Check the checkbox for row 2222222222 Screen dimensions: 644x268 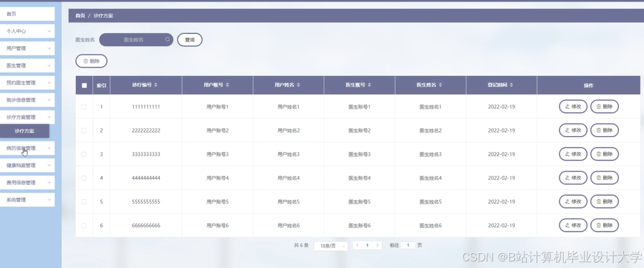(x=84, y=130)
